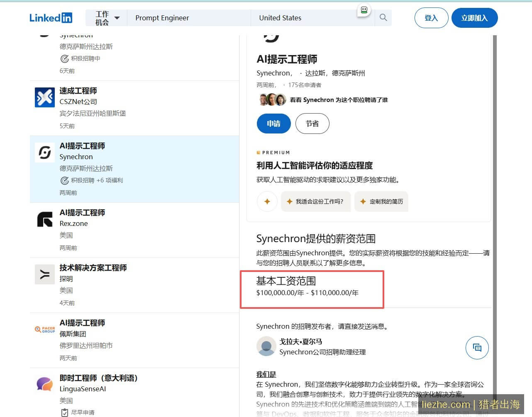Click the magnifier search icon

[x=383, y=17]
